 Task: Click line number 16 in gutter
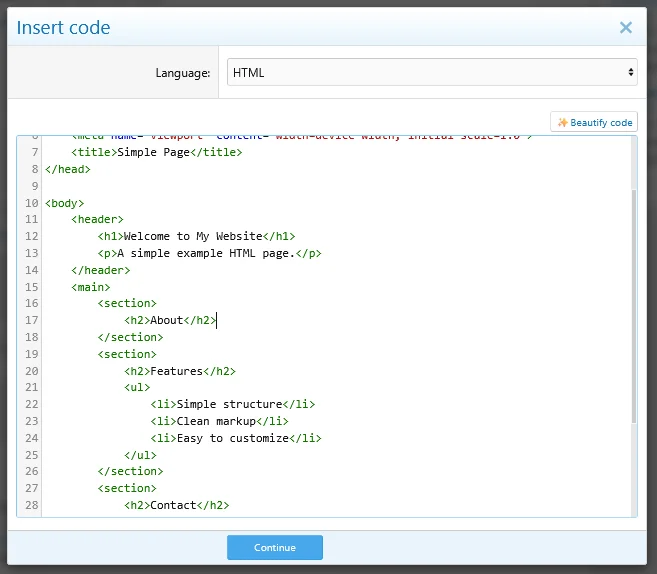coord(31,303)
